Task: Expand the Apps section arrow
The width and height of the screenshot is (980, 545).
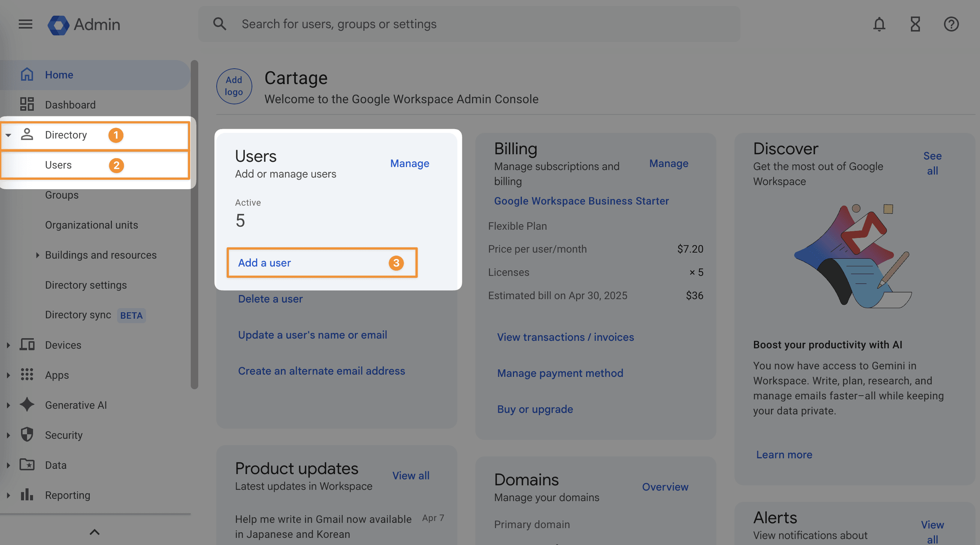Action: (8, 375)
